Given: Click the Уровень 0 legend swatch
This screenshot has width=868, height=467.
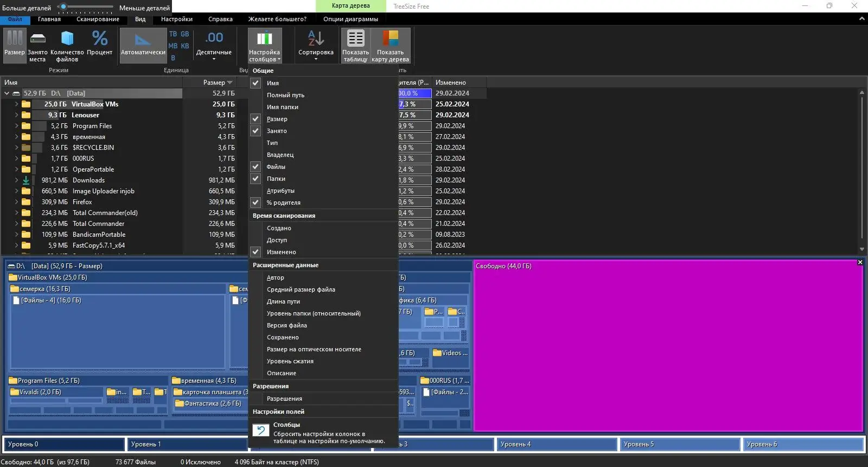Looking at the screenshot, I should click(x=64, y=444).
